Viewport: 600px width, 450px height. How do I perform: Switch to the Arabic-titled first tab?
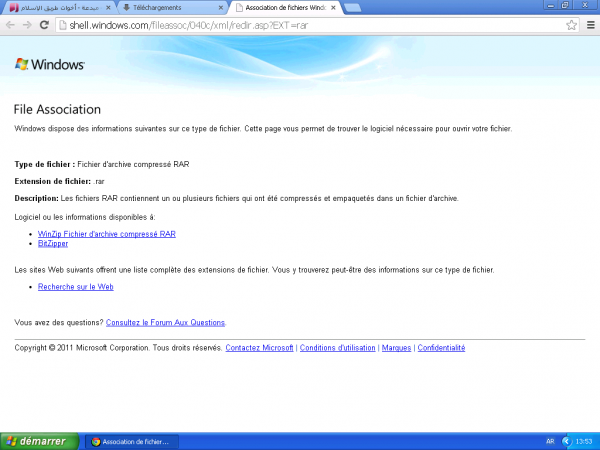coord(57,8)
